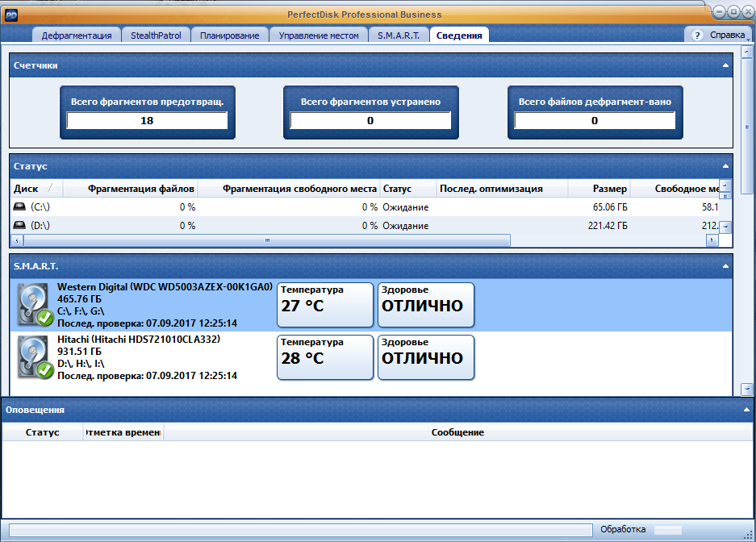Open the Планирование tab
Image resolution: width=756 pixels, height=542 pixels.
229,35
